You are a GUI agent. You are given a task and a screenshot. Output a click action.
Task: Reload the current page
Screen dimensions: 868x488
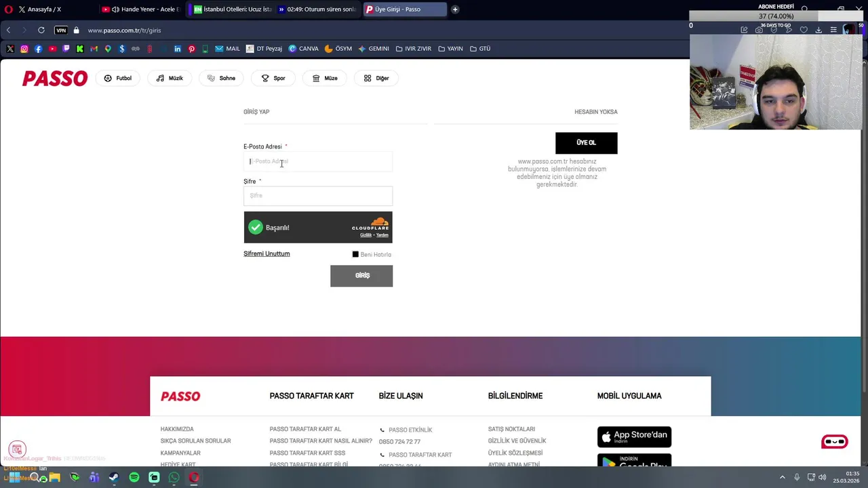41,30
